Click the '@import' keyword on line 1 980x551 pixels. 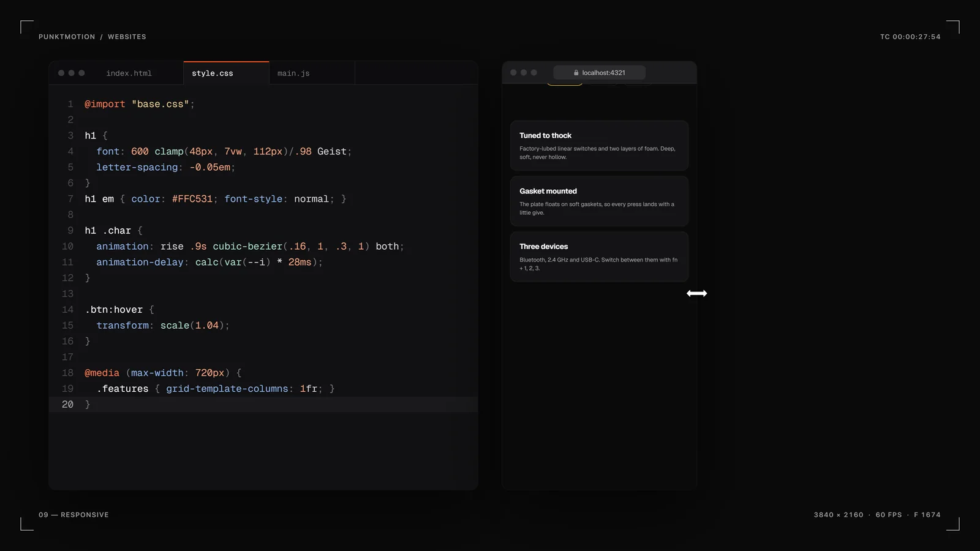pos(105,104)
